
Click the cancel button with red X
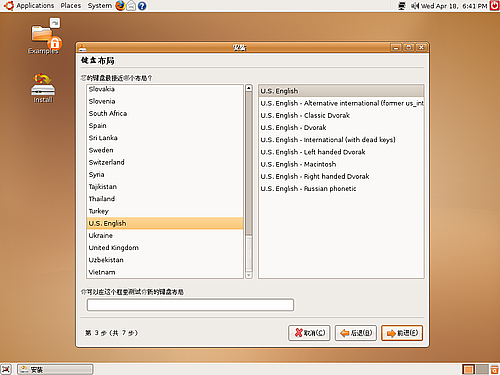[309, 333]
